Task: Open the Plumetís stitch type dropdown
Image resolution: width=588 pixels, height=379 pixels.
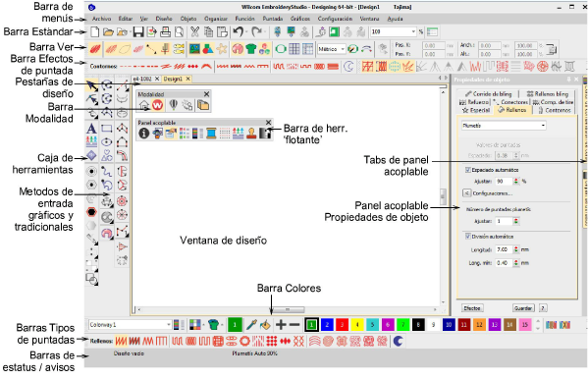Action: 543,126
